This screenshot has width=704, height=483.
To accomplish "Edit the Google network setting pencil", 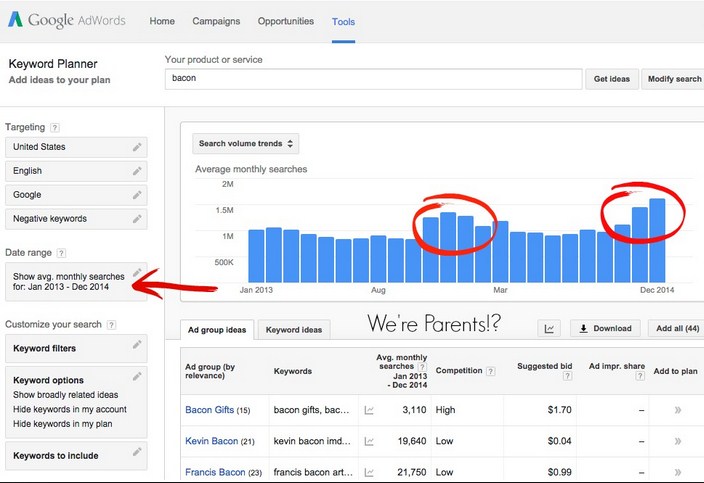I will (137, 195).
